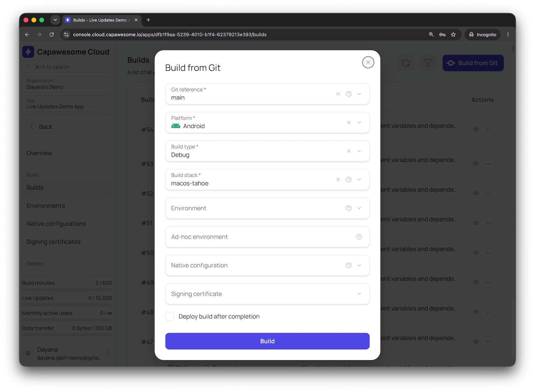Expand the Build type dropdown

359,151
